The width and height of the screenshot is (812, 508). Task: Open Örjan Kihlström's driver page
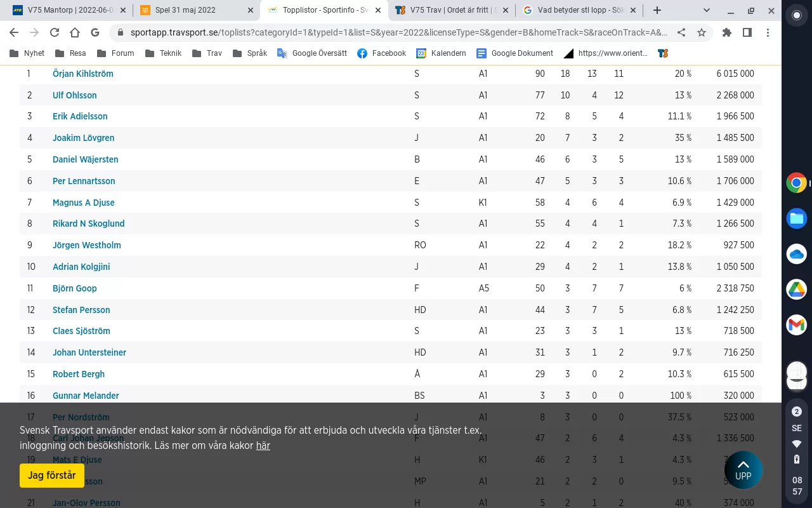pyautogui.click(x=83, y=74)
